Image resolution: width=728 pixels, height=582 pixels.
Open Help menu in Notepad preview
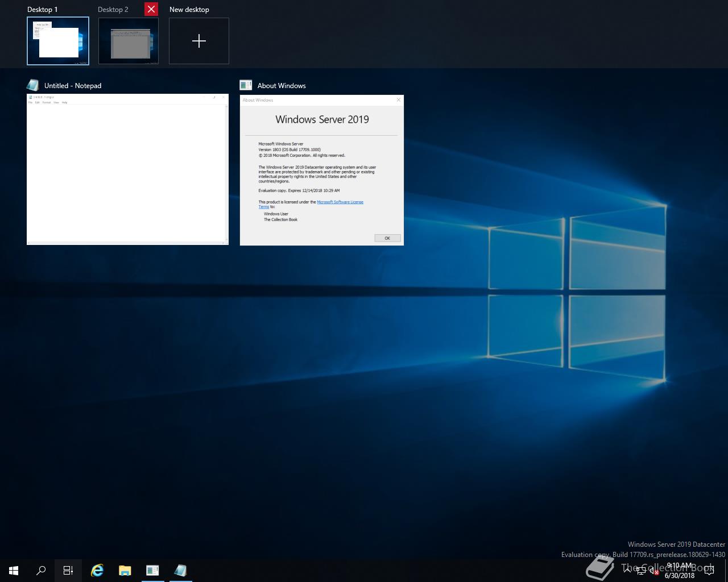coord(64,102)
